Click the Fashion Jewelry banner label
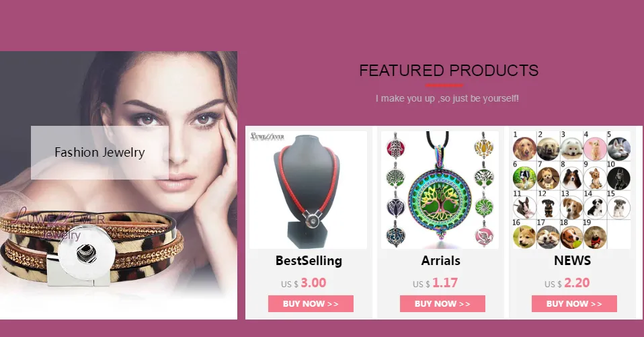The image size is (644, 337). click(99, 153)
